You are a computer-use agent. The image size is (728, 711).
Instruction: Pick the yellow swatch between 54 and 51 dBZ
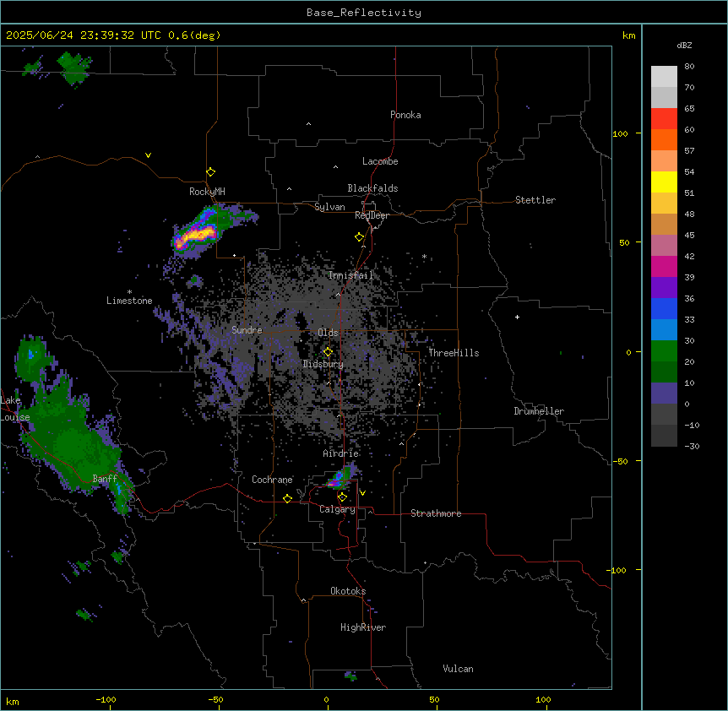click(664, 182)
